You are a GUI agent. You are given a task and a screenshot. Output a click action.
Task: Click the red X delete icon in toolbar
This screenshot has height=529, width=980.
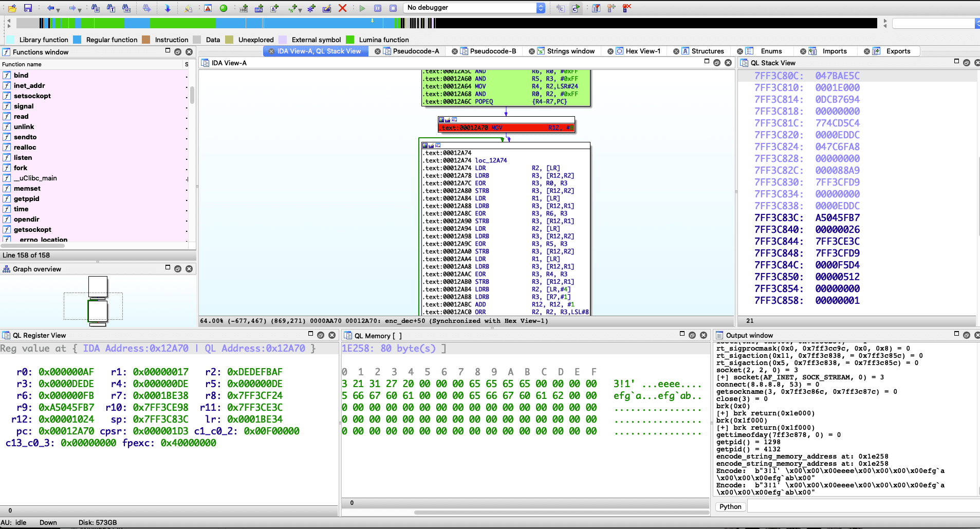(x=342, y=8)
